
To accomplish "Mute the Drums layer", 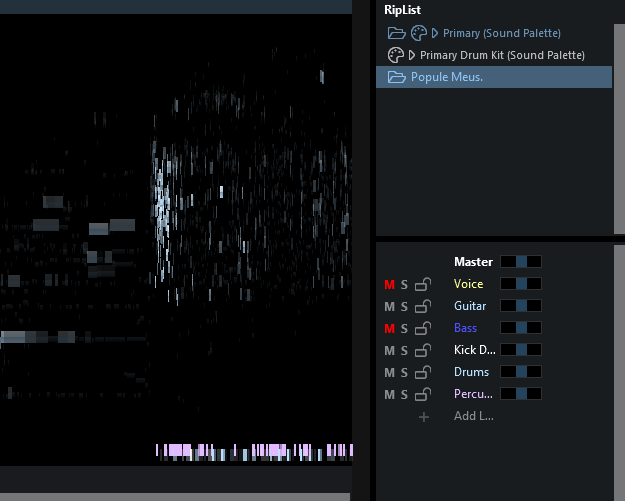I will [389, 372].
